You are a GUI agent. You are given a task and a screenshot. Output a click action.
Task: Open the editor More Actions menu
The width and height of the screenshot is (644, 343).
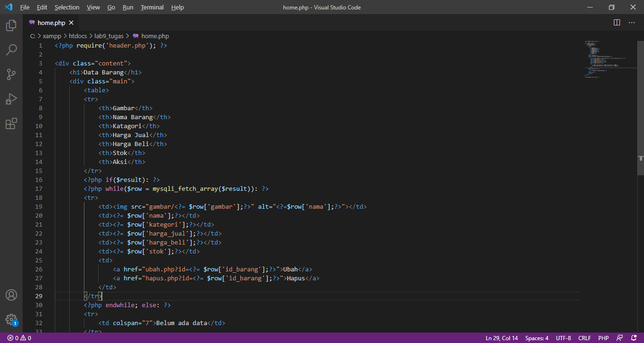click(632, 23)
